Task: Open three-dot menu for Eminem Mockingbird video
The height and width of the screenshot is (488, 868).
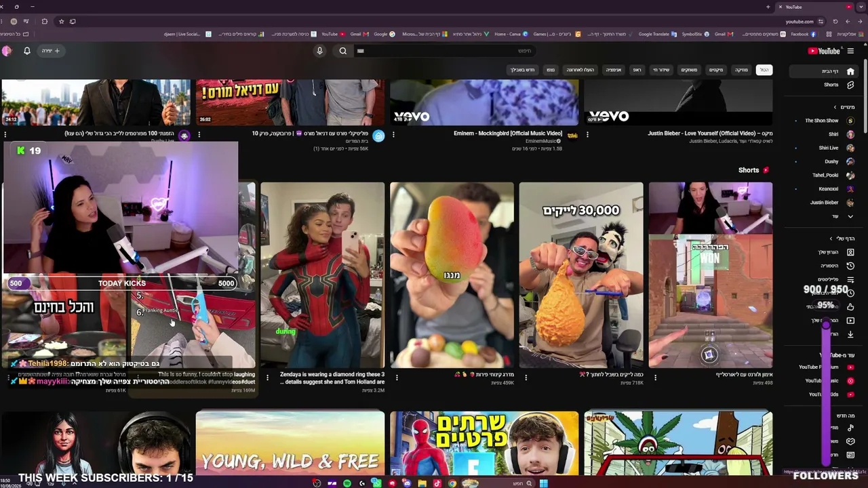Action: (x=393, y=135)
